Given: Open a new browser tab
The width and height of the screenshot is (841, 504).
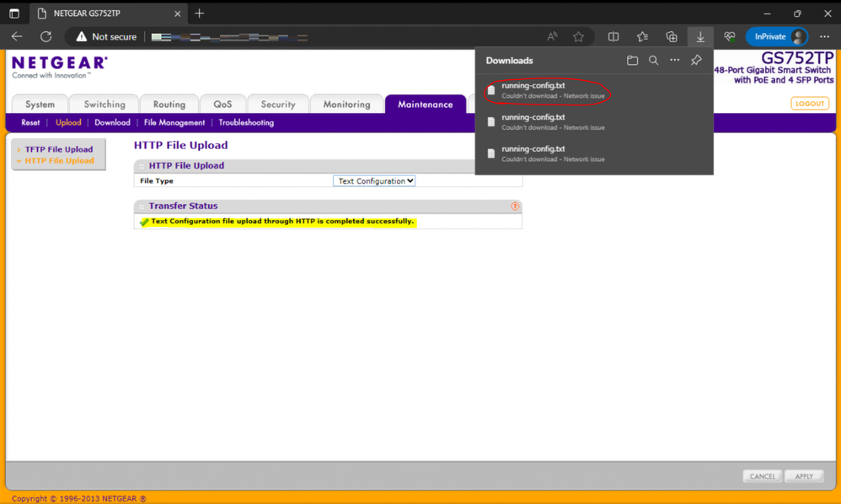Looking at the screenshot, I should (200, 13).
